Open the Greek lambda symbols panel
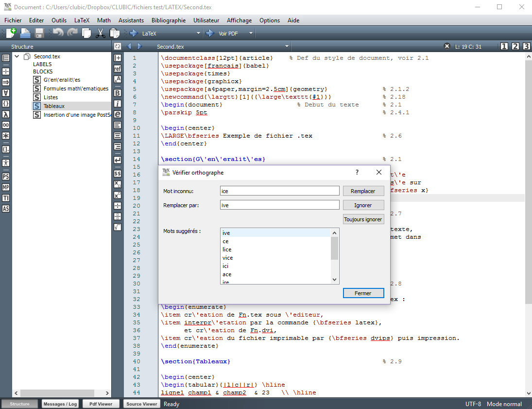This screenshot has height=409, width=532. pos(6,114)
